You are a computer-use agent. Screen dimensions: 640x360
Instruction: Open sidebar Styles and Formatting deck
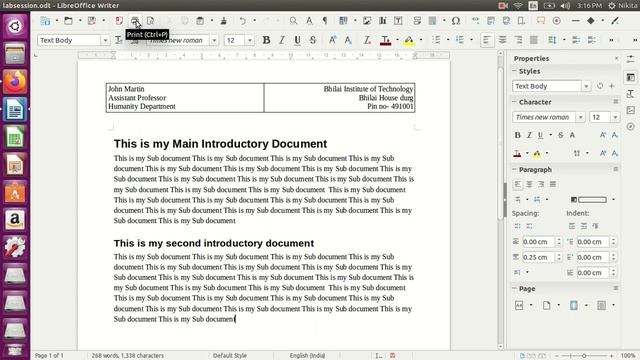click(x=631, y=94)
